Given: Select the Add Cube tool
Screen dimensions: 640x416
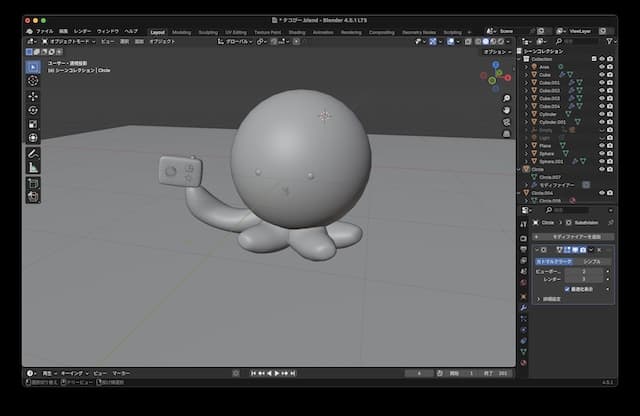Looking at the screenshot, I should tap(33, 183).
